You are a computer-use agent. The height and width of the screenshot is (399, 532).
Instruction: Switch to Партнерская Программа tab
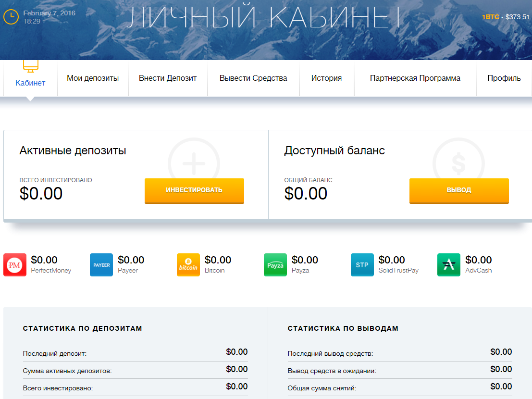pyautogui.click(x=415, y=78)
